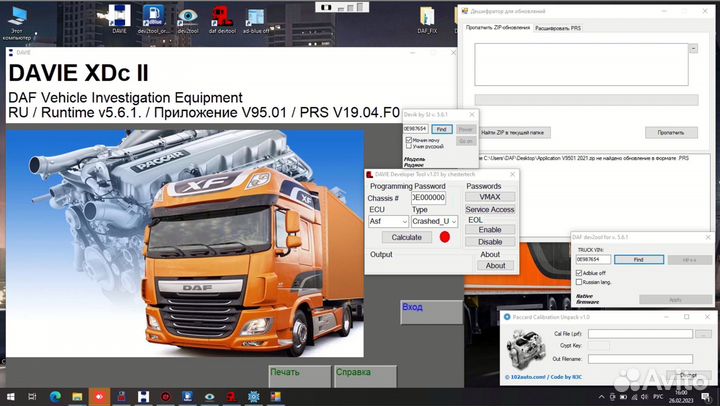720x406 pixels.
Task: Click the language indicator РУС in tray
Action: [658, 397]
